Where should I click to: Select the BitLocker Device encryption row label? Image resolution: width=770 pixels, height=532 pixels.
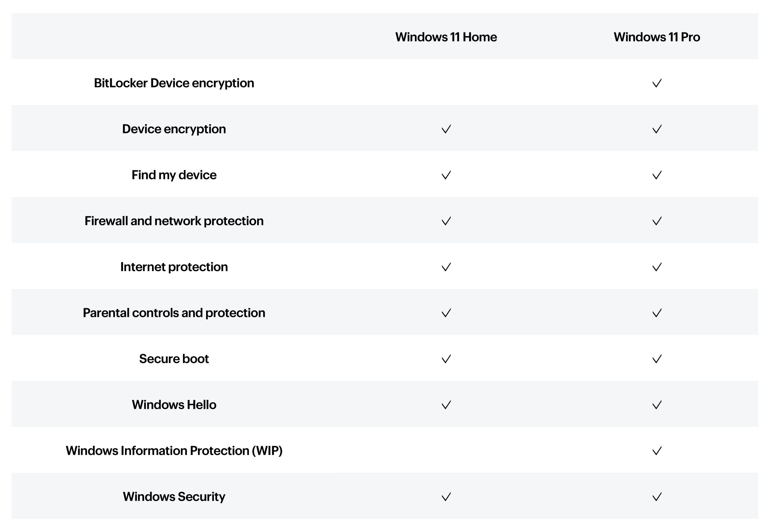click(174, 83)
